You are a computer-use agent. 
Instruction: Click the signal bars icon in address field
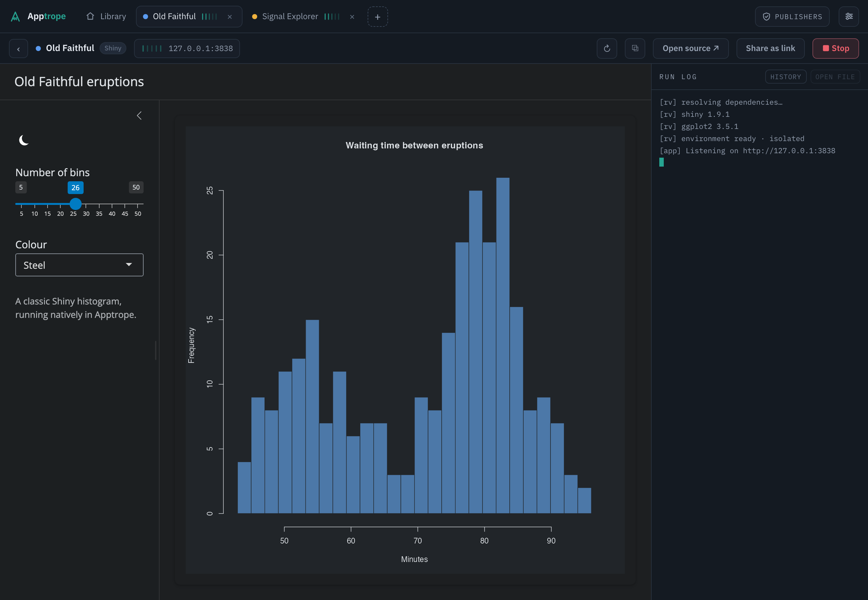pos(152,49)
